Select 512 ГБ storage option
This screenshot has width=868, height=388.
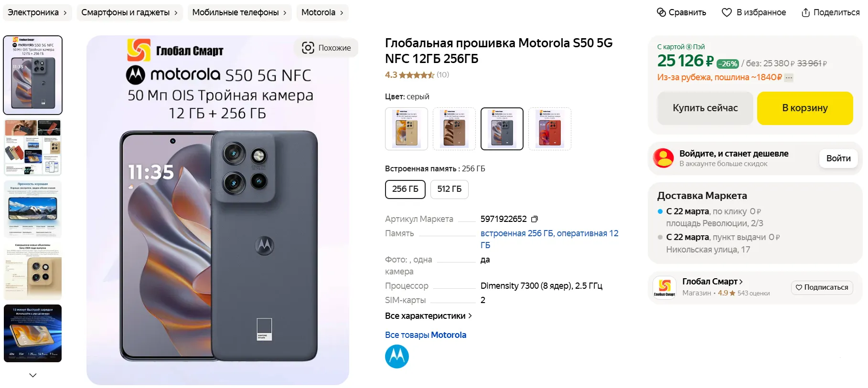point(449,189)
